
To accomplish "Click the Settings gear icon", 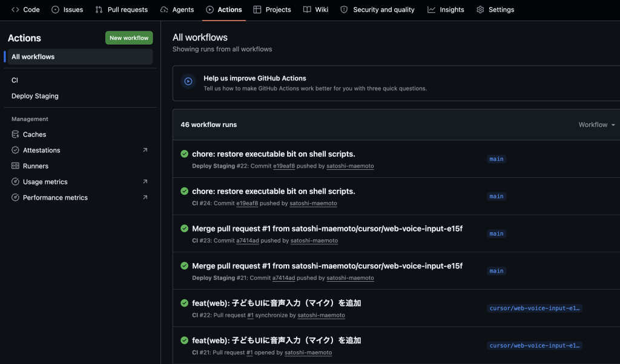I will (x=480, y=10).
